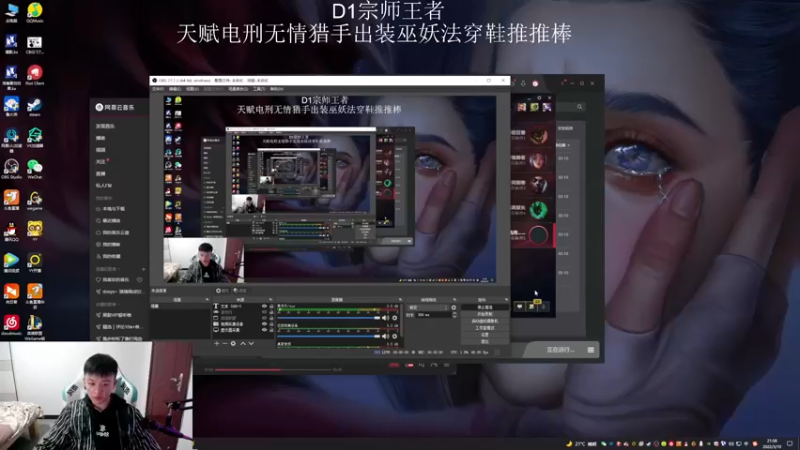Click 停止推流 button in OBS controls
This screenshot has width=800, height=450.
[485, 307]
